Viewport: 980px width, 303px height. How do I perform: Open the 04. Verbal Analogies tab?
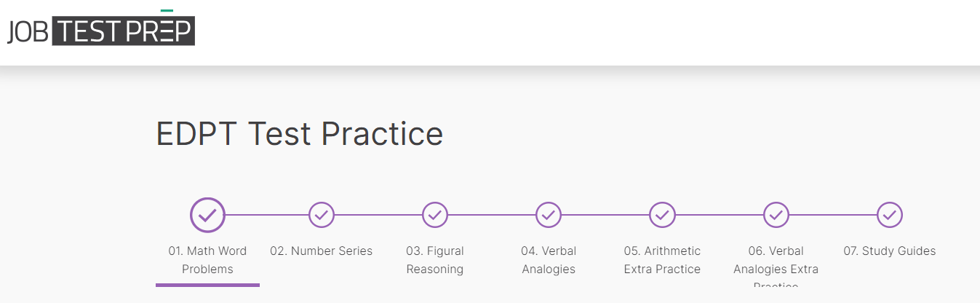click(549, 260)
